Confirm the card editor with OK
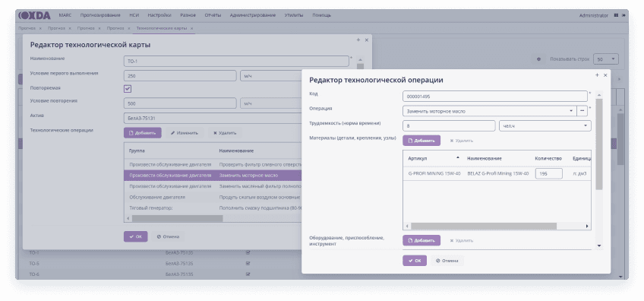 point(135,236)
